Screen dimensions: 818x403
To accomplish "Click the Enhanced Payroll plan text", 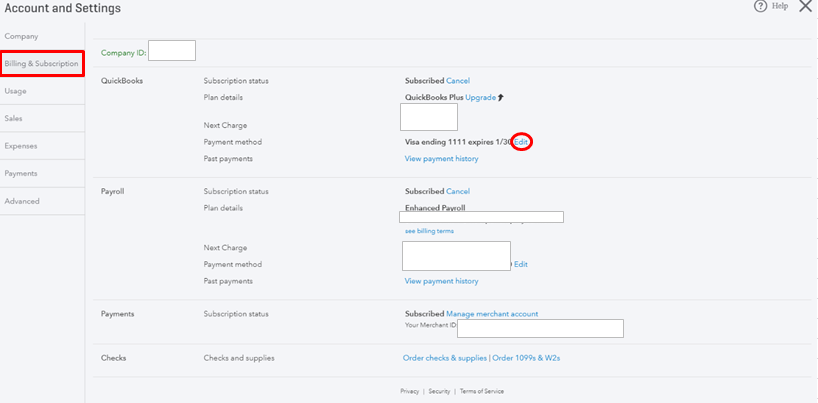I will point(435,208).
